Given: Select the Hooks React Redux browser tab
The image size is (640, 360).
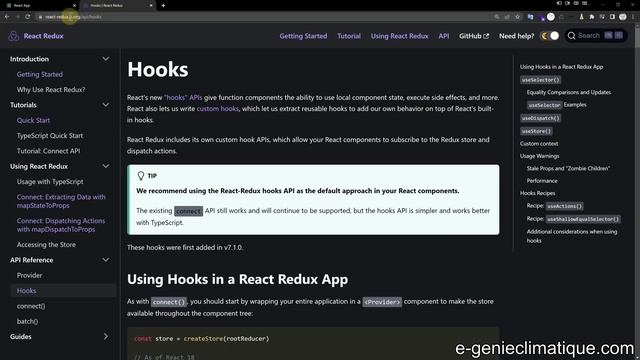Looking at the screenshot, I should pyautogui.click(x=117, y=5).
